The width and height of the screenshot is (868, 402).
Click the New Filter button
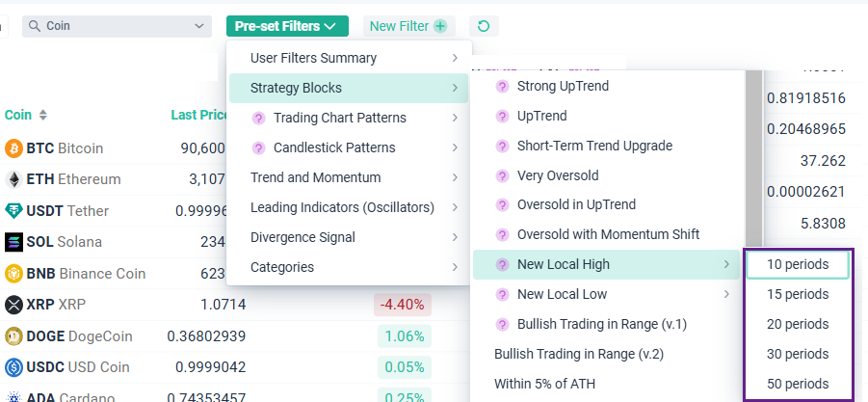click(408, 26)
